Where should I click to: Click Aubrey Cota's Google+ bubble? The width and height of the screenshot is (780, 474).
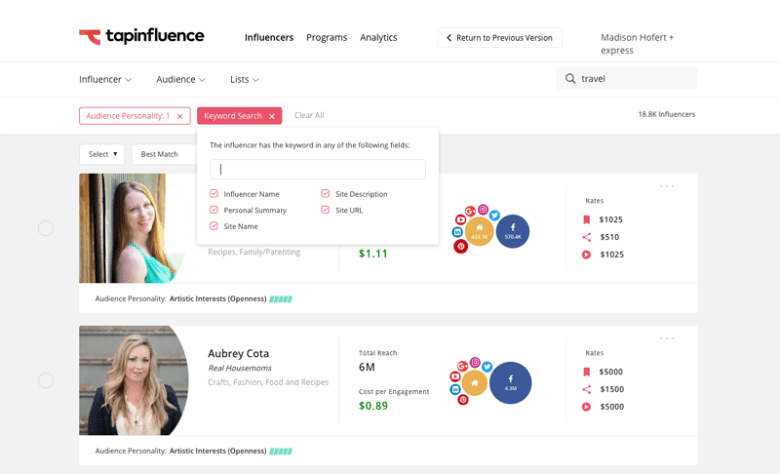(463, 366)
